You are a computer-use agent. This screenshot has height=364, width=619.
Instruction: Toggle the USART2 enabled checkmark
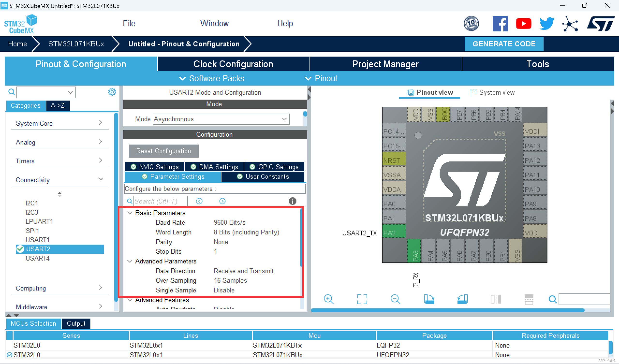pos(20,249)
